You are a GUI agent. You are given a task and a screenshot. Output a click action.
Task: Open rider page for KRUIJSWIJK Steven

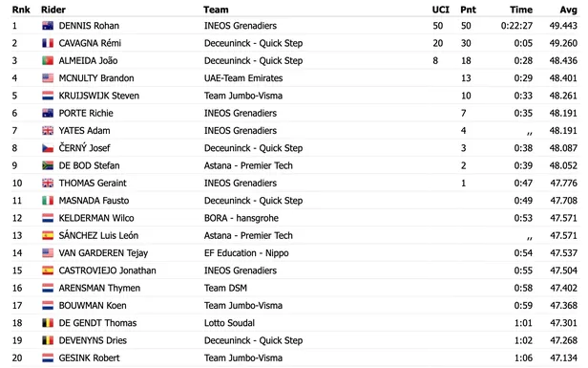coord(99,96)
